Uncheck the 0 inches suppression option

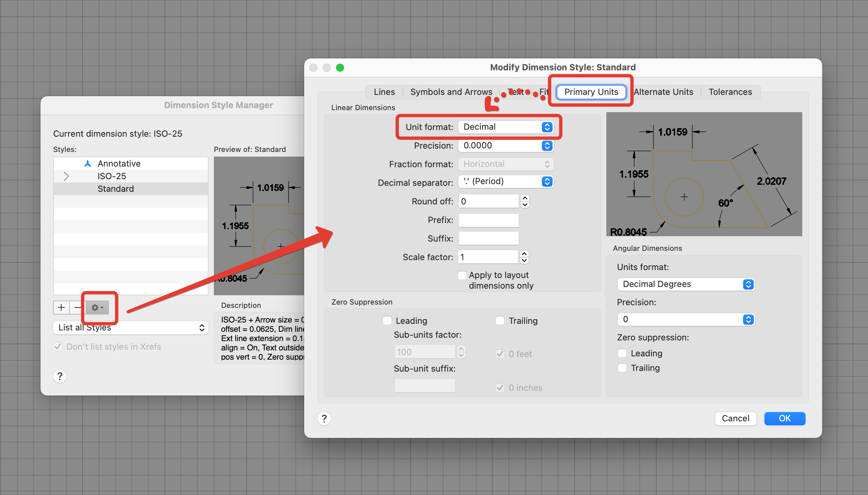pyautogui.click(x=499, y=387)
